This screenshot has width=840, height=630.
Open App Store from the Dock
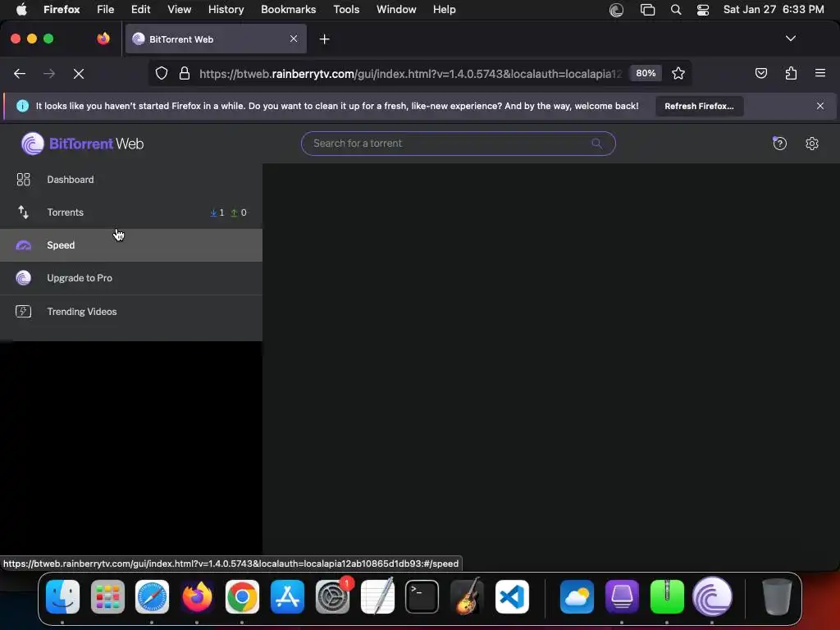tap(287, 597)
